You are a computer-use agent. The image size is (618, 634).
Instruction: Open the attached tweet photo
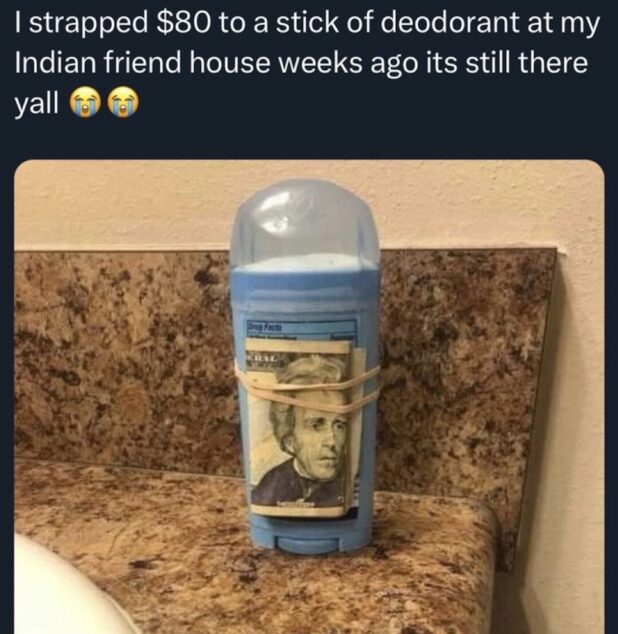click(309, 397)
